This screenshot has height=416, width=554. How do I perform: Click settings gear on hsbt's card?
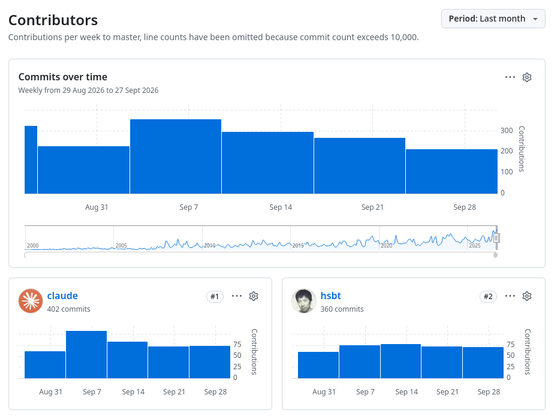coord(527,296)
